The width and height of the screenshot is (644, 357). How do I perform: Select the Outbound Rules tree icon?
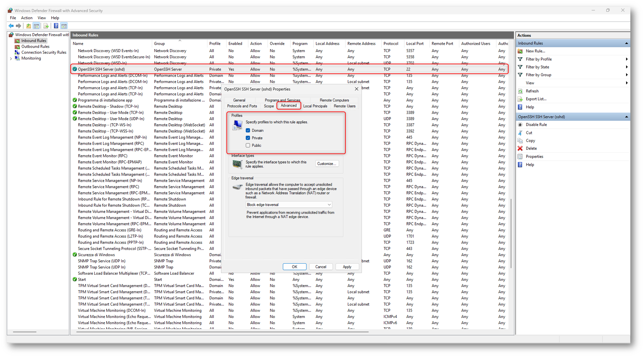click(x=17, y=46)
